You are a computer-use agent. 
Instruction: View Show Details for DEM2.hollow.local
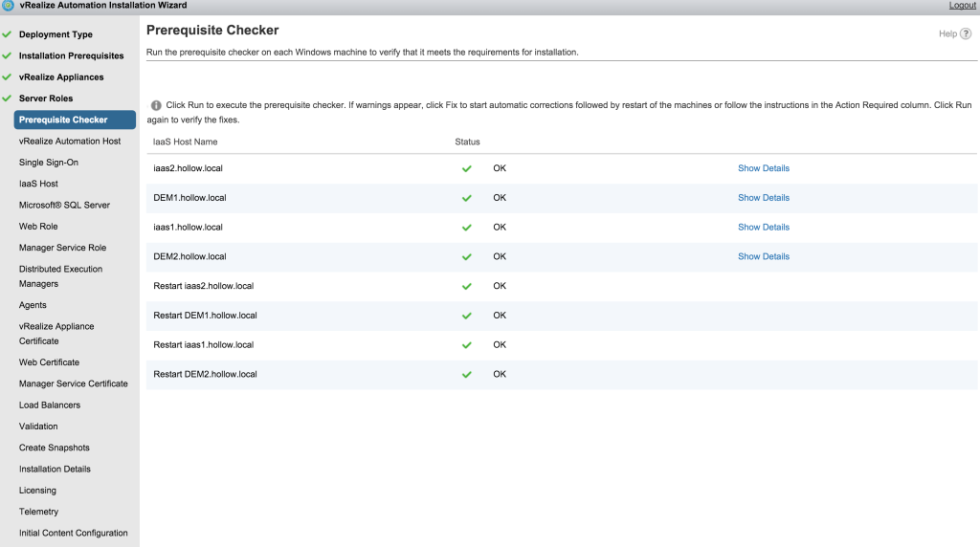click(x=763, y=256)
